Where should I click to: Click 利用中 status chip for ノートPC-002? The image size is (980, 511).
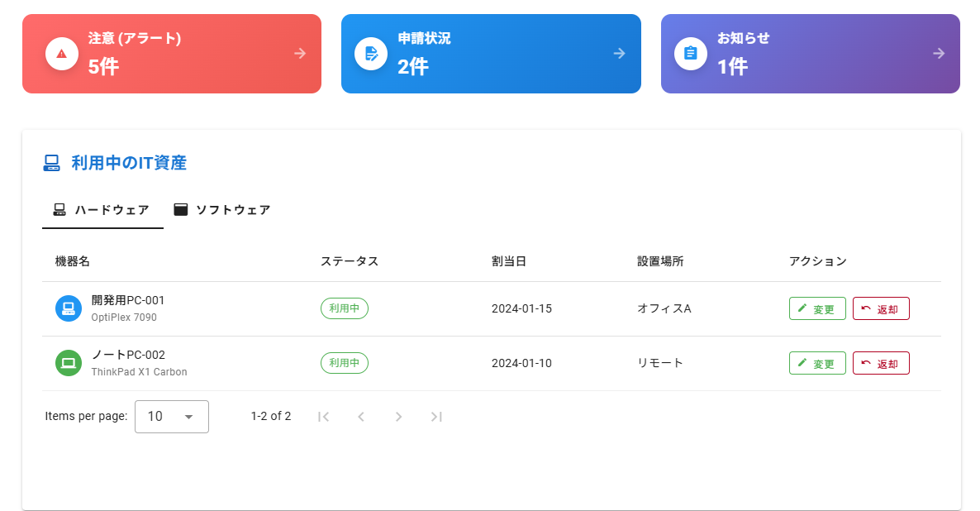click(345, 363)
